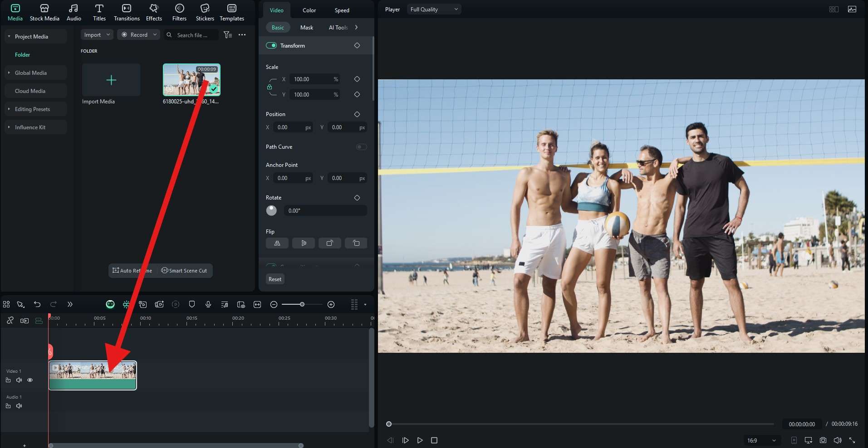The image size is (868, 448).
Task: Enable the Path Curve toggle
Action: pyautogui.click(x=362, y=147)
